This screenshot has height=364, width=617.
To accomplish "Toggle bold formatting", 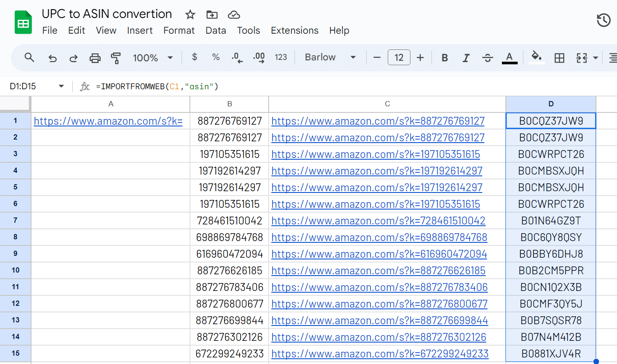I will click(445, 58).
